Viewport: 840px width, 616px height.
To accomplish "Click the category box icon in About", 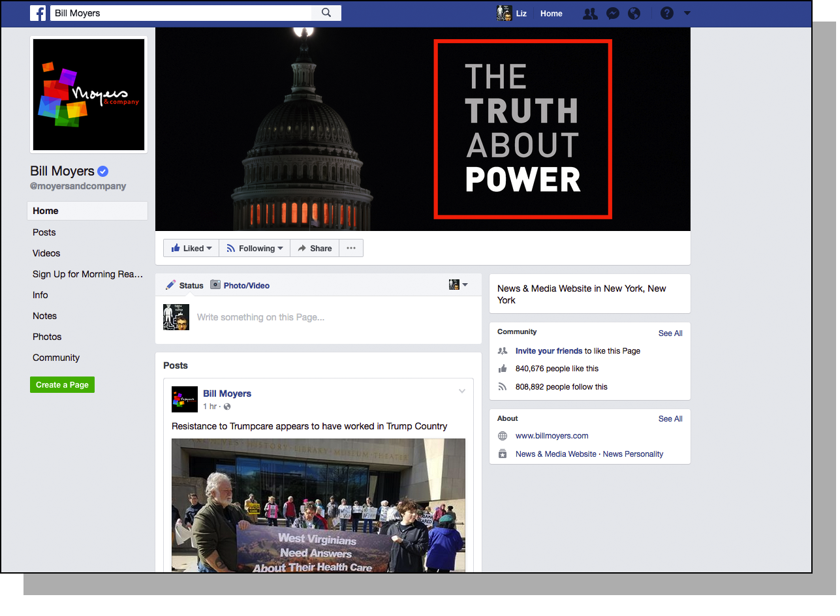I will pos(502,454).
